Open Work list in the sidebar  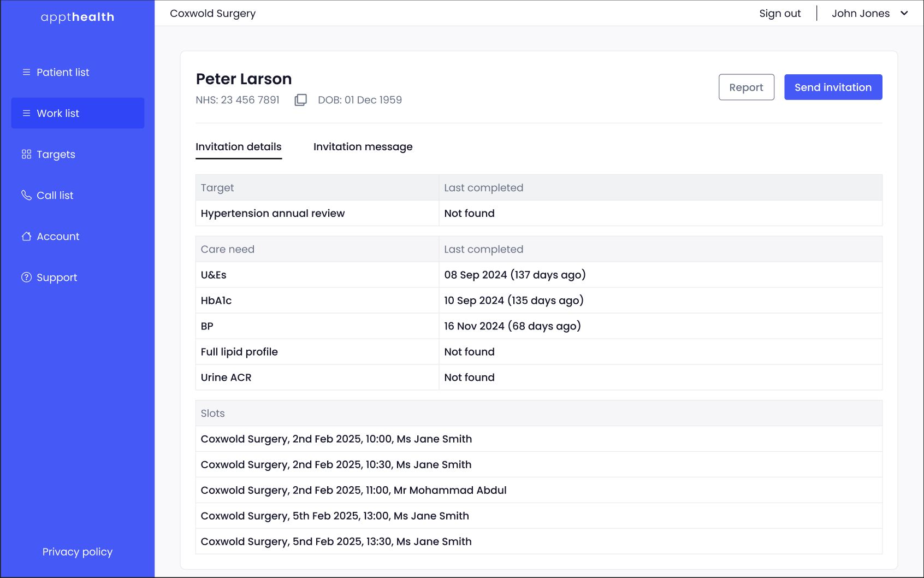pos(78,113)
